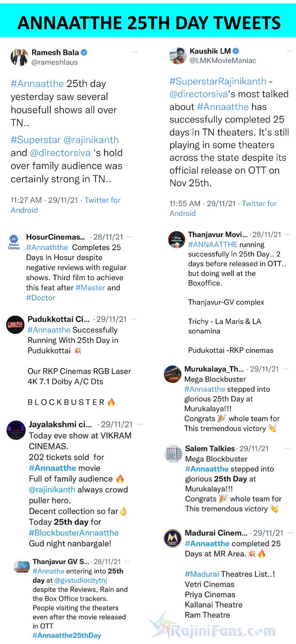This screenshot has width=296, height=644.
Task: Click the verified badge next to Kaushik LM
Action: click(x=236, y=51)
